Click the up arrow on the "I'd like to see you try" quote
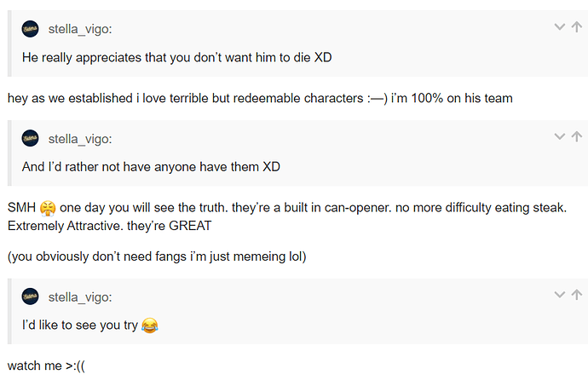This screenshot has width=588, height=380. 576,295
